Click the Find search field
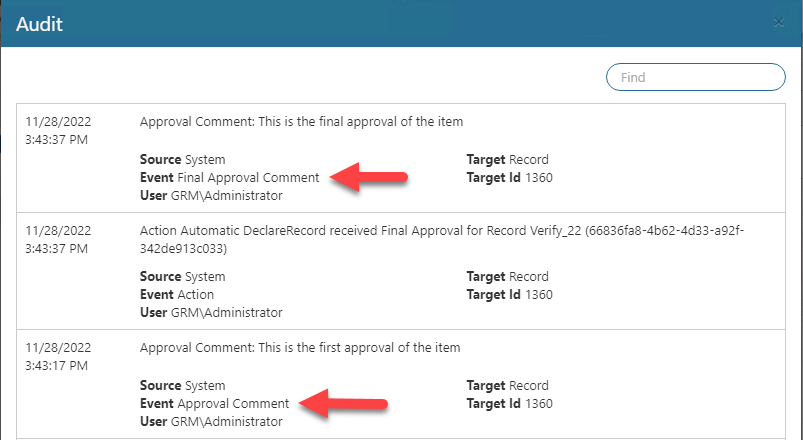803x440 pixels. 696,77
